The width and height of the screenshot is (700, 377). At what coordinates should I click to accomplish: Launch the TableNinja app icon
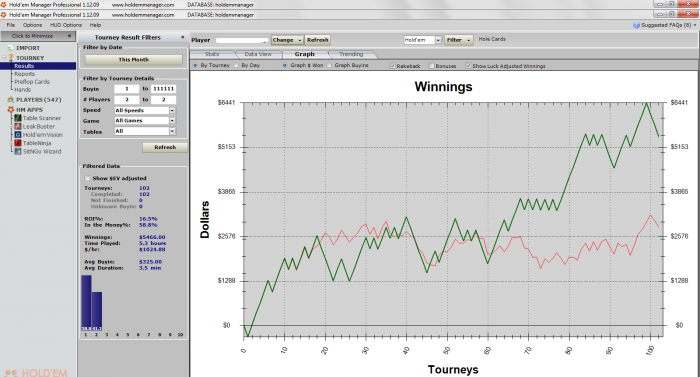click(18, 143)
